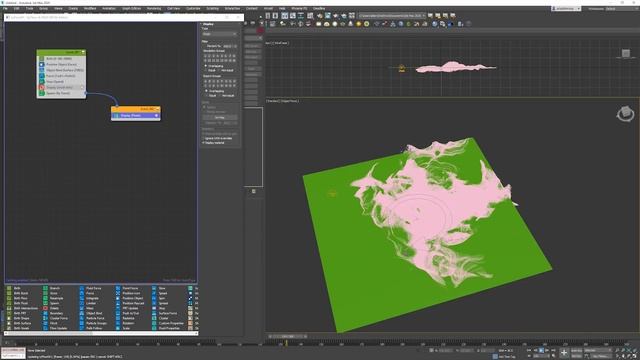640x360 pixels.
Task: Open the project path dropdown in toolbar
Action: tap(392, 16)
